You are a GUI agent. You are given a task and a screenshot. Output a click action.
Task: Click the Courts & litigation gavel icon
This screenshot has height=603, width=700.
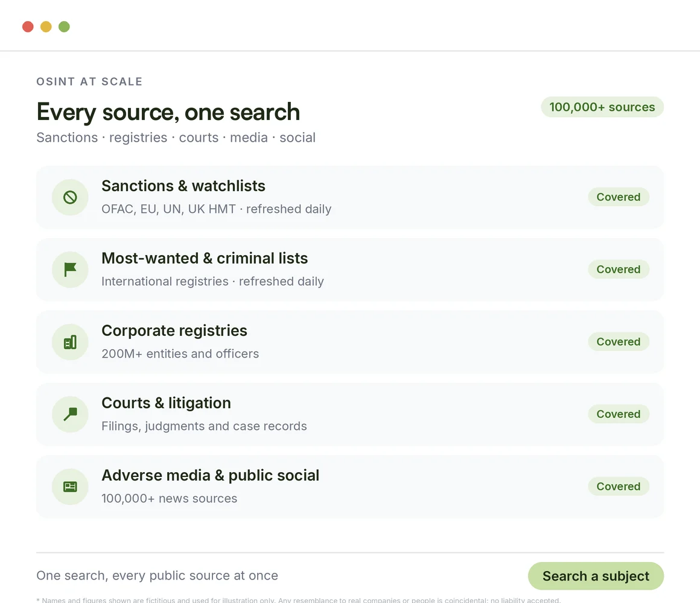click(x=70, y=414)
